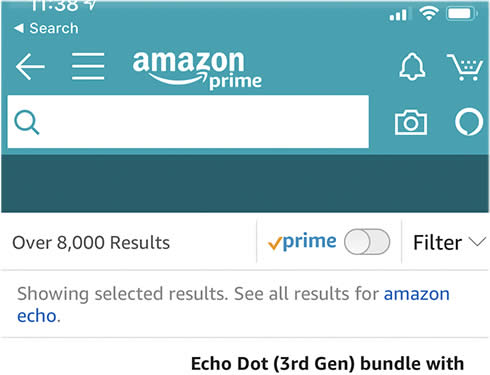Screen dimensions: 490x375
Task: Tap the Filter chevron arrow
Action: [x=477, y=241]
